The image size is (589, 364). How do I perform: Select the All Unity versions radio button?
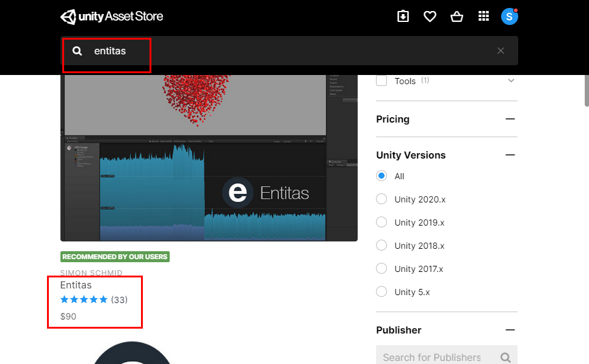click(381, 176)
